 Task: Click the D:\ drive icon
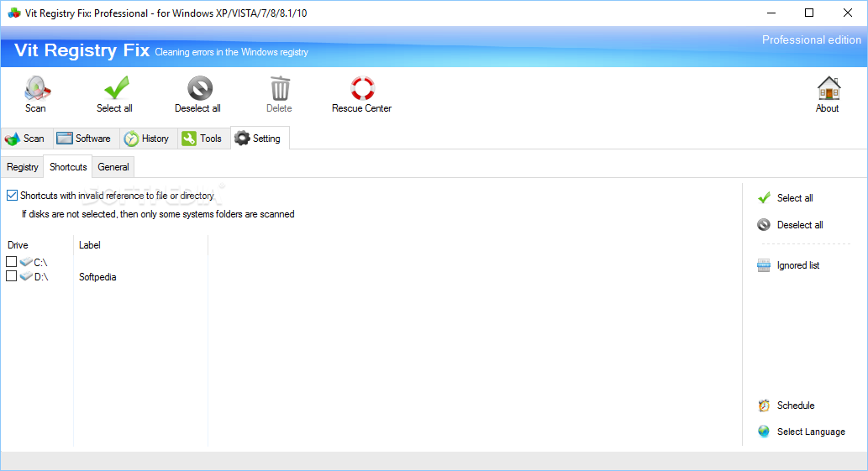[x=26, y=276]
